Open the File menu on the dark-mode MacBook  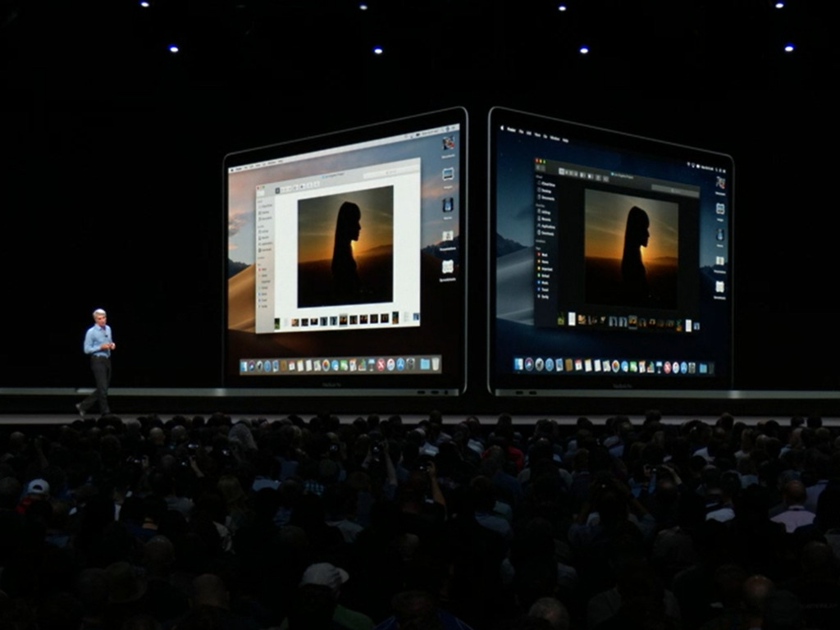(521, 132)
